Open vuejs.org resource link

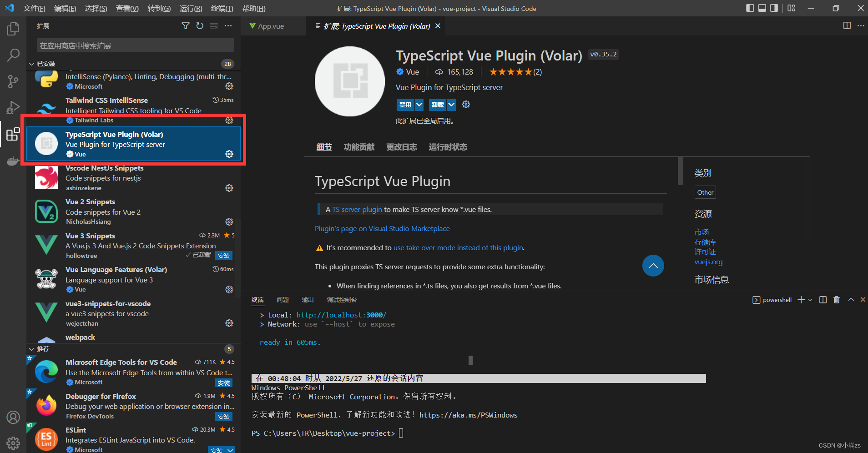(x=708, y=262)
